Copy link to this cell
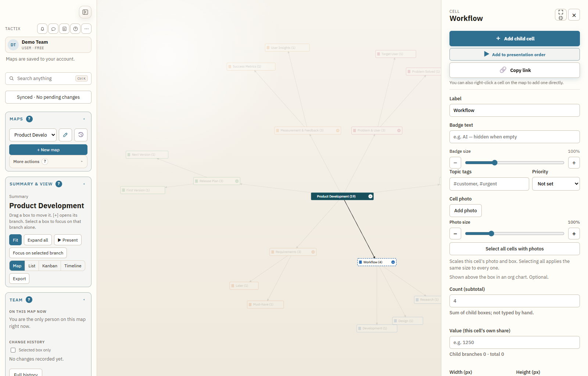588x376 pixels. (514, 70)
